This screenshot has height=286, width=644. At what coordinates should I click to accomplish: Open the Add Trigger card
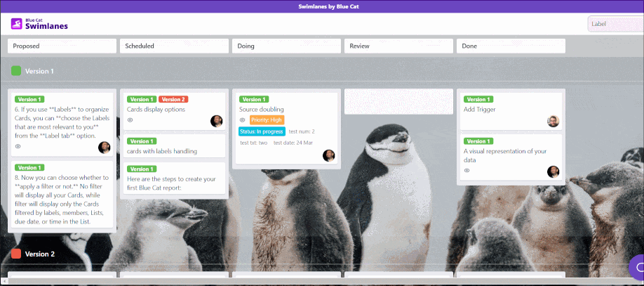pos(511,111)
